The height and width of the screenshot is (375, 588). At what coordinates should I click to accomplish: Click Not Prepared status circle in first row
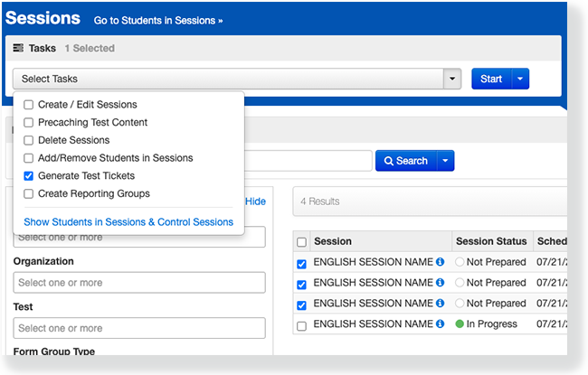click(x=460, y=262)
